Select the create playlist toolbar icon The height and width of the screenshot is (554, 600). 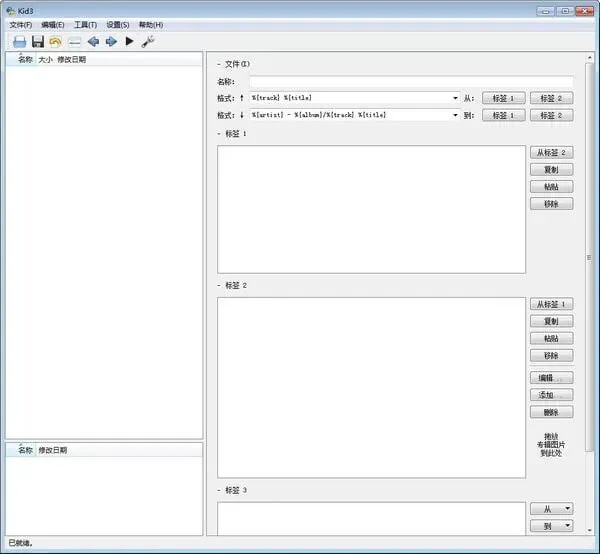pyautogui.click(x=75, y=42)
